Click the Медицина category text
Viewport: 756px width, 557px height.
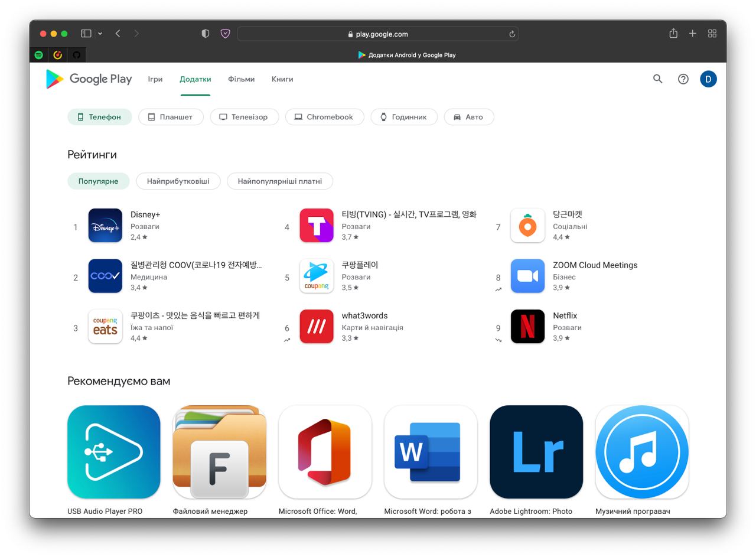pos(149,277)
